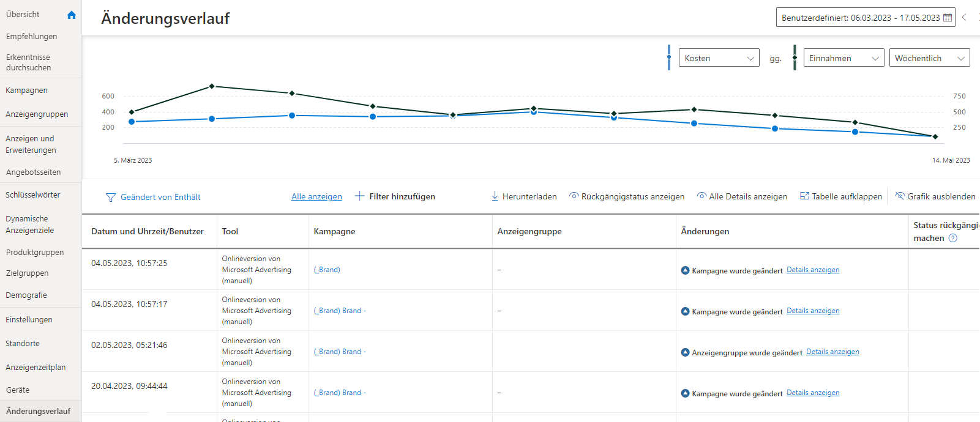980x422 pixels.
Task: Click the highest Einnahmen data point on the chart
Action: [212, 86]
